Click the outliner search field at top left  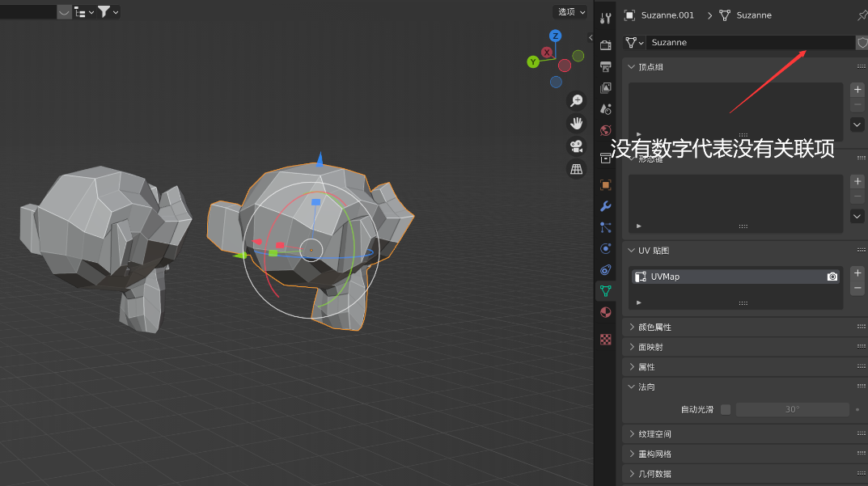[x=28, y=12]
